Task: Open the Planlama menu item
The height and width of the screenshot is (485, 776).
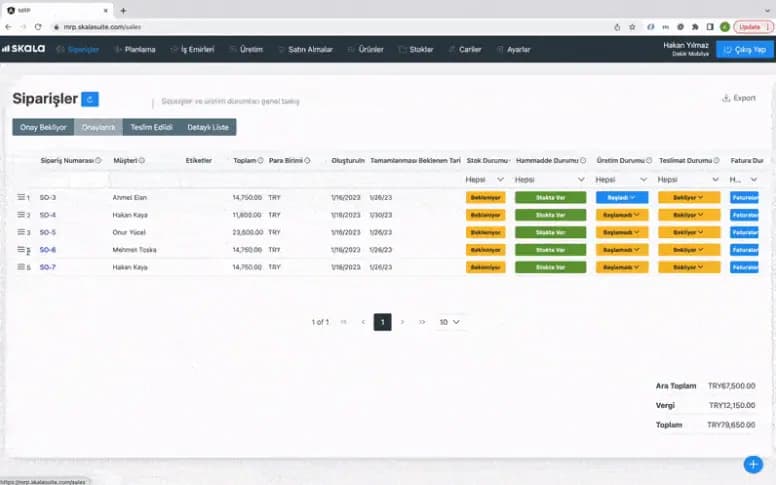Action: 135,49
